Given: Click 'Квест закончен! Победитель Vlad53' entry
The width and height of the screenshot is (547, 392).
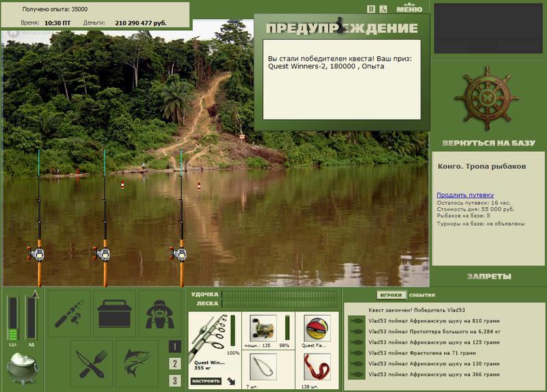Looking at the screenshot, I should tap(416, 310).
